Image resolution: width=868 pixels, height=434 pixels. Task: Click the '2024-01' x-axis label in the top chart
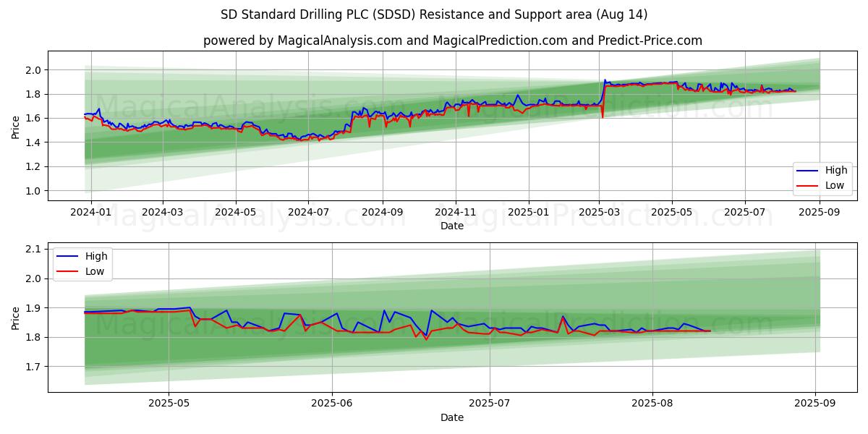90,213
